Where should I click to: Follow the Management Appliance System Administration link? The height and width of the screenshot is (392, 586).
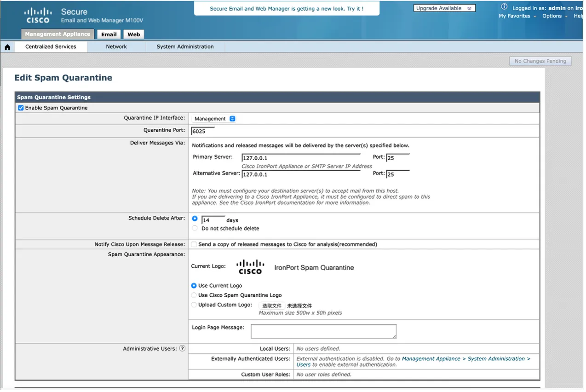(x=465, y=359)
